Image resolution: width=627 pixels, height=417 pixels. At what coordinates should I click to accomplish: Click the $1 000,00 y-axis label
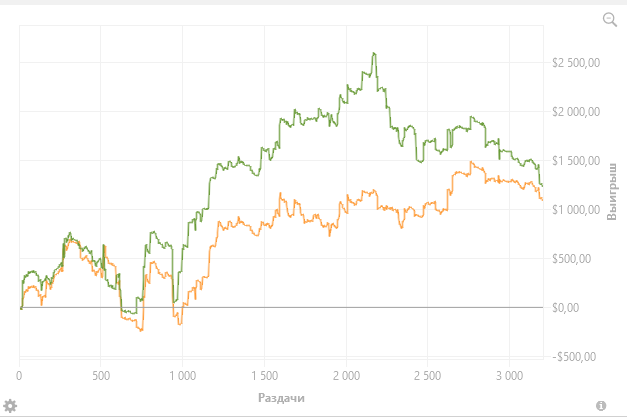click(x=575, y=210)
